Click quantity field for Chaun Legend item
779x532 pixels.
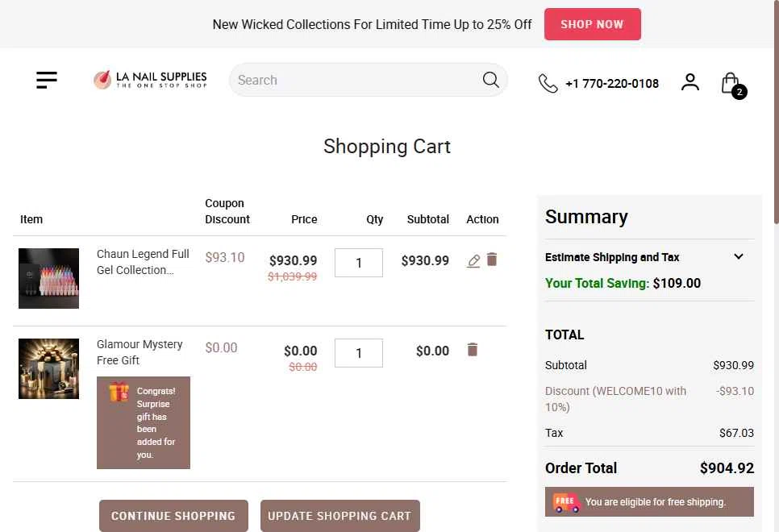click(359, 263)
